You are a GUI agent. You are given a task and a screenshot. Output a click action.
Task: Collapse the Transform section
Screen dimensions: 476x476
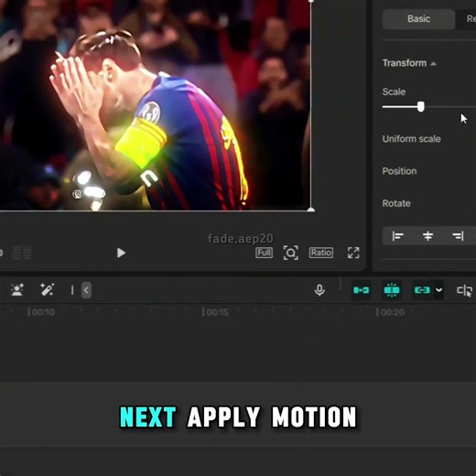[x=433, y=63]
